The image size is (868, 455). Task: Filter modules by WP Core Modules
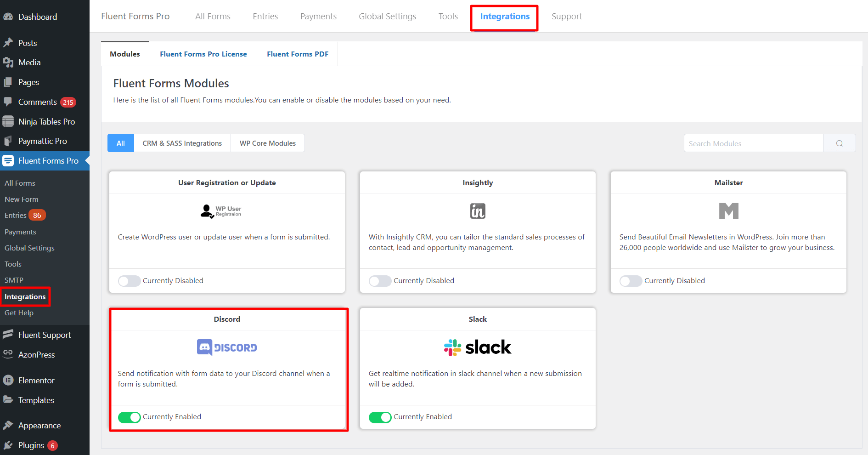268,143
